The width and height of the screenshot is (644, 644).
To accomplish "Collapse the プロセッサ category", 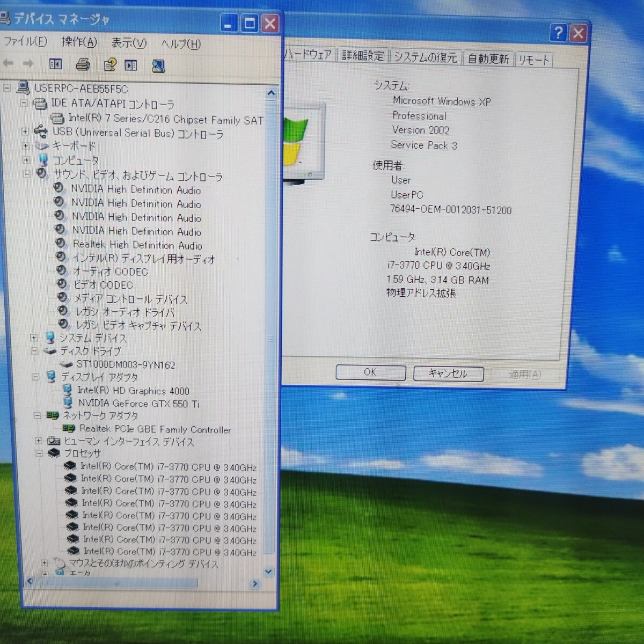I will click(39, 453).
